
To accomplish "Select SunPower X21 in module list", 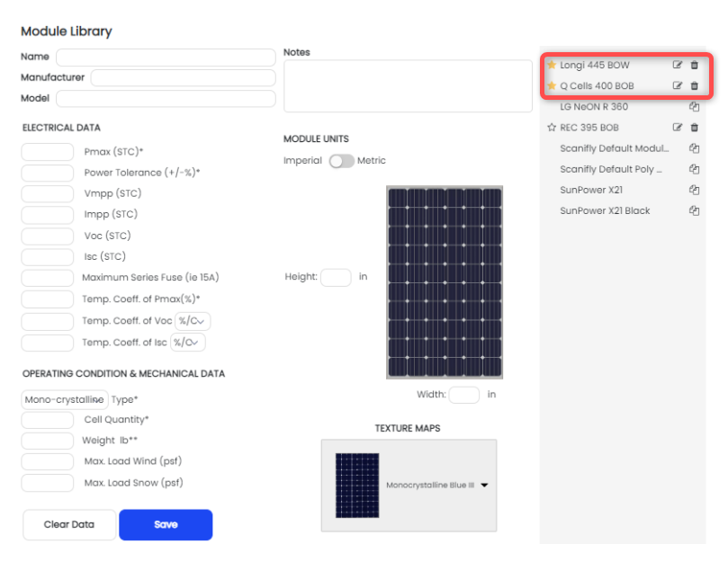I will click(591, 190).
